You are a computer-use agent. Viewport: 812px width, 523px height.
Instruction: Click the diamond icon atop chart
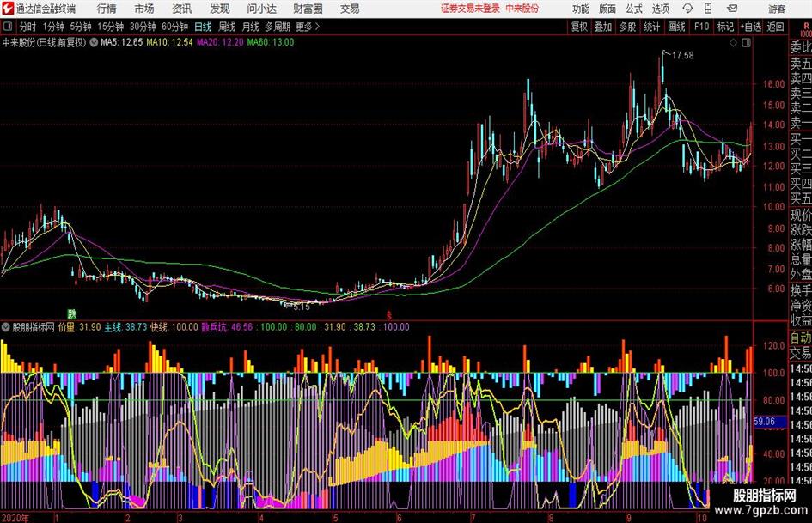(733, 43)
